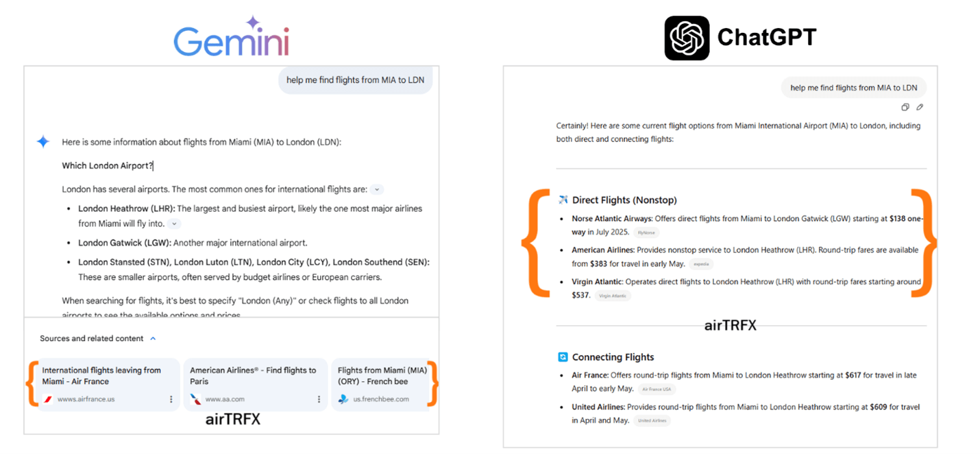The height and width of the screenshot is (454, 980).
Task: Click the American Airlines favicon at www.aa.com
Action: tap(195, 399)
